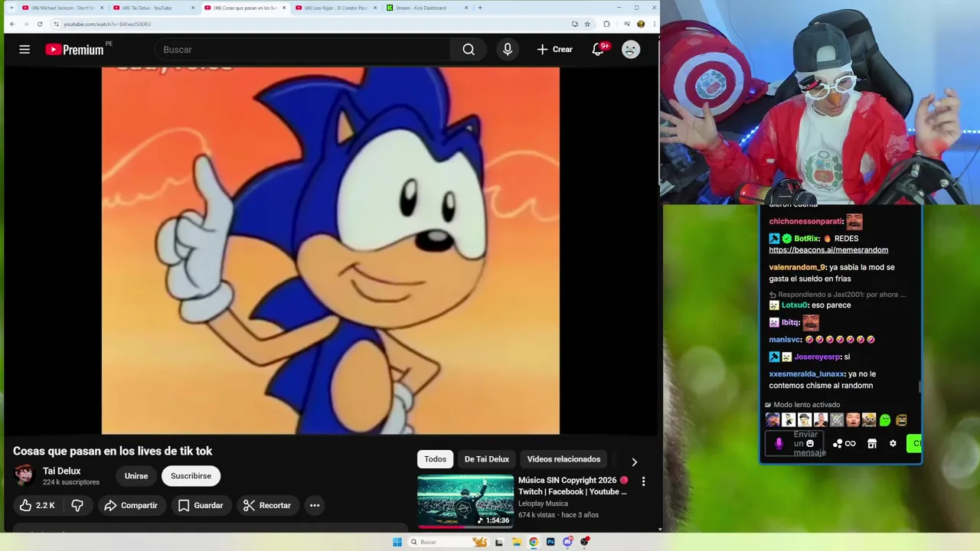Viewport: 980px width, 551px height.
Task: Open File Explorer from the taskbar
Action: point(517,542)
